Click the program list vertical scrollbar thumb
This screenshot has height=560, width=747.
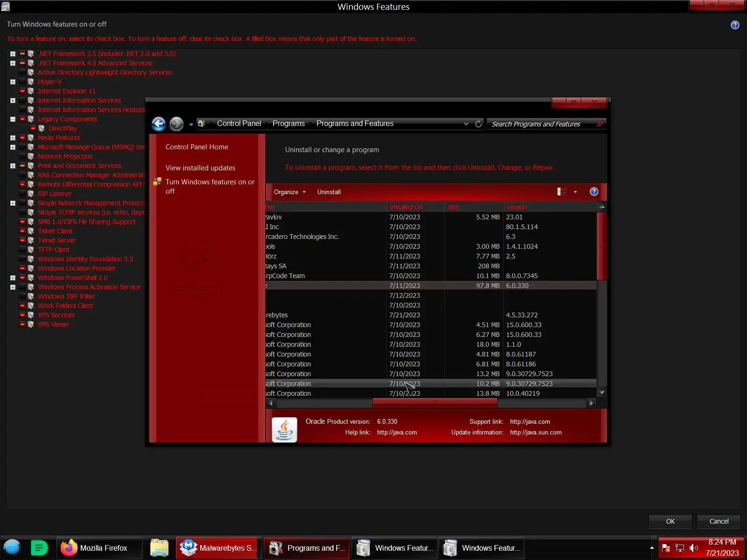click(602, 246)
